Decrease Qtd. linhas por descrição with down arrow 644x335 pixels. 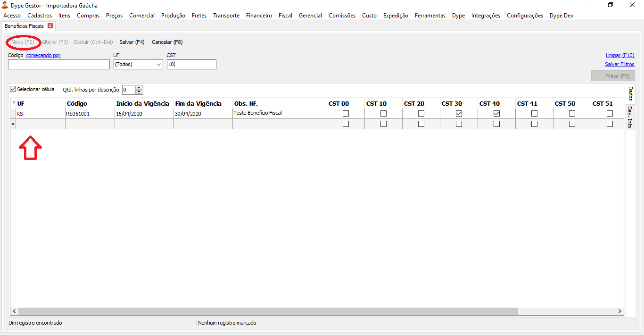pyautogui.click(x=139, y=92)
